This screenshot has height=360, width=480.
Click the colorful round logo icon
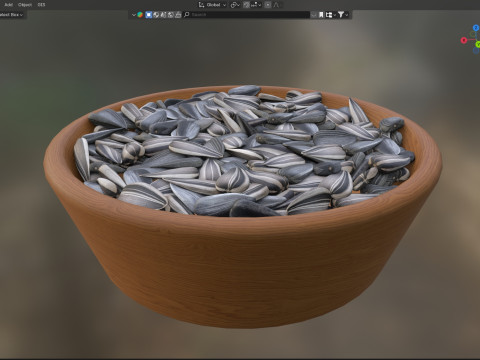(140, 15)
